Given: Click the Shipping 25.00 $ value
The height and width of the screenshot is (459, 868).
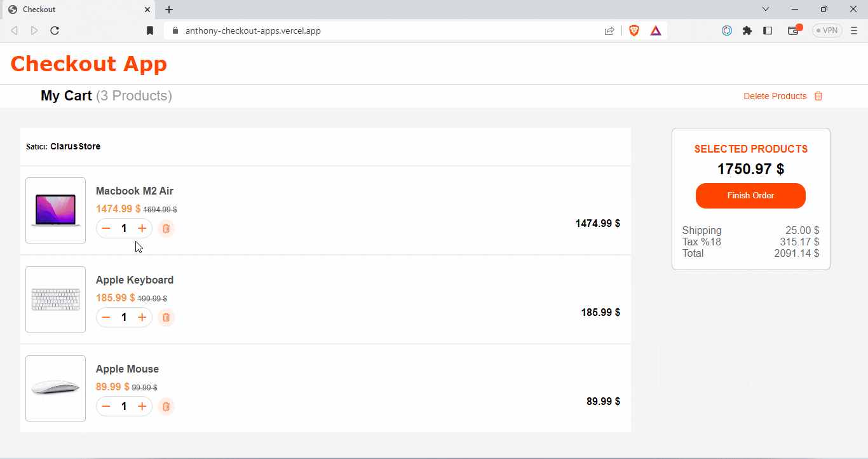Looking at the screenshot, I should pos(802,230).
